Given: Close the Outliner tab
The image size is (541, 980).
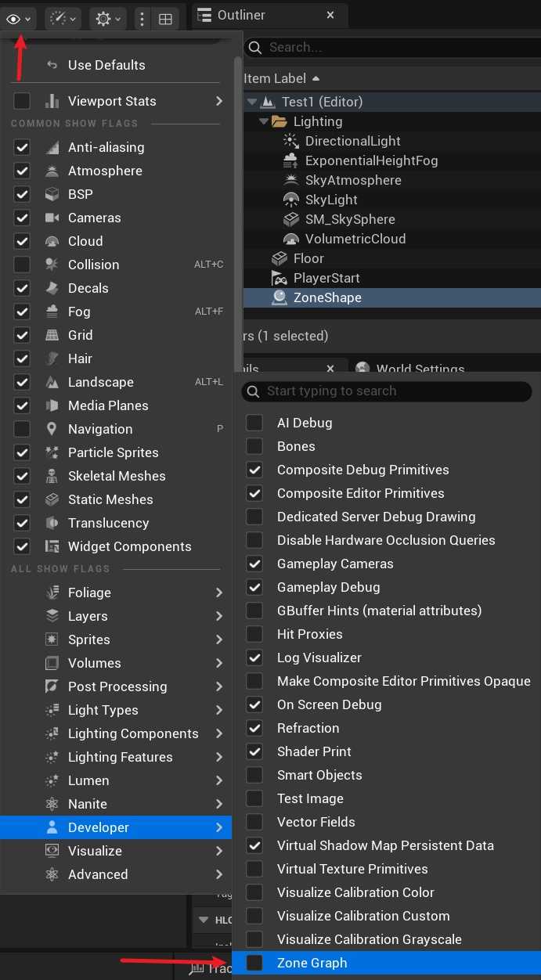Looking at the screenshot, I should click(x=330, y=15).
